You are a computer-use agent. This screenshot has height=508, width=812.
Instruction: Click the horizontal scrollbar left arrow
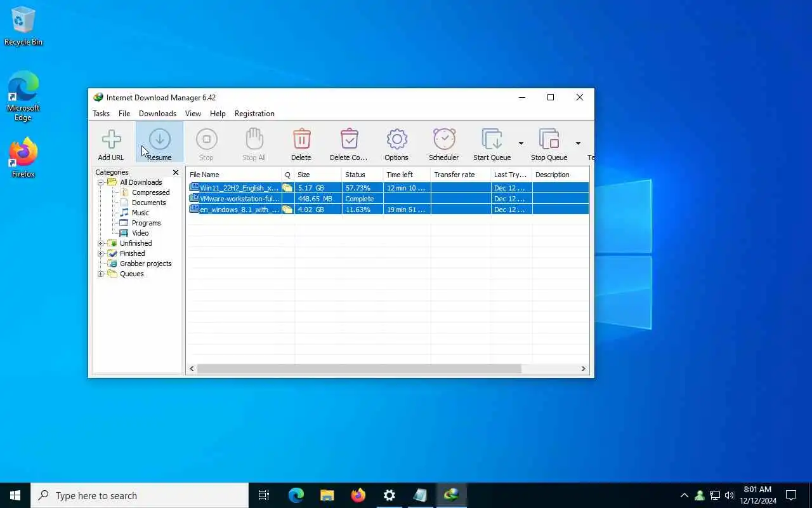(192, 369)
